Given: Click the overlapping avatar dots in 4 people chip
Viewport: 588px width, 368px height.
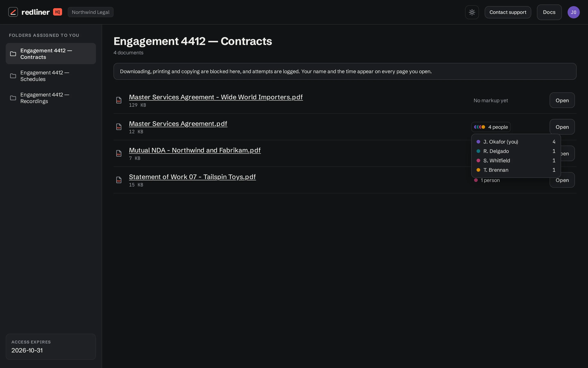Looking at the screenshot, I should click(479, 127).
